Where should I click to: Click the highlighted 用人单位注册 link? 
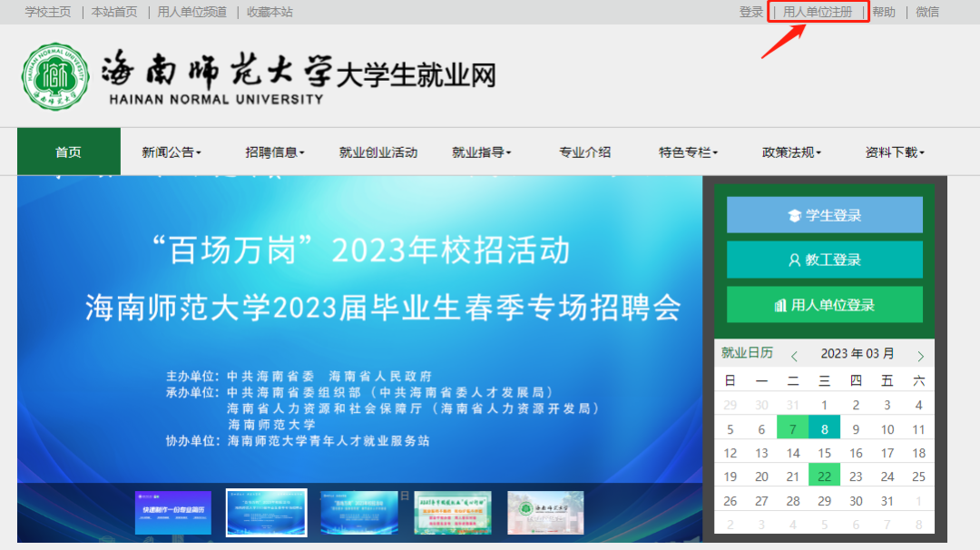coord(818,12)
